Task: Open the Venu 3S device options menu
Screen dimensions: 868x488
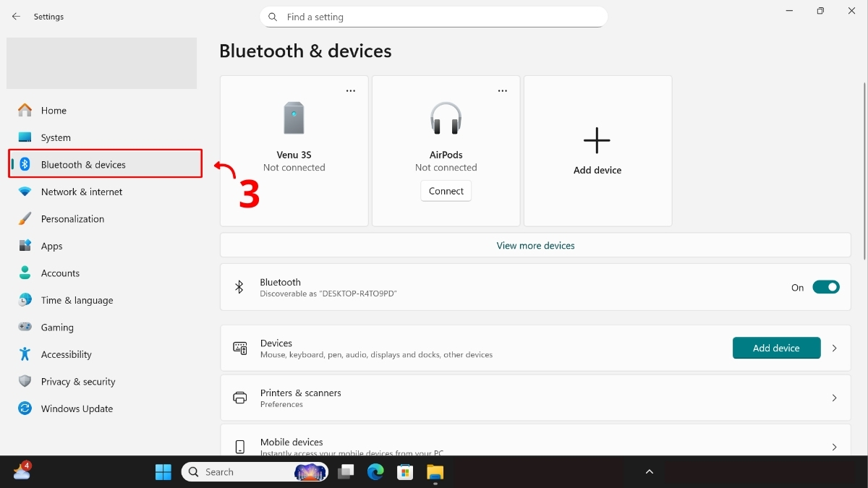Action: [351, 90]
